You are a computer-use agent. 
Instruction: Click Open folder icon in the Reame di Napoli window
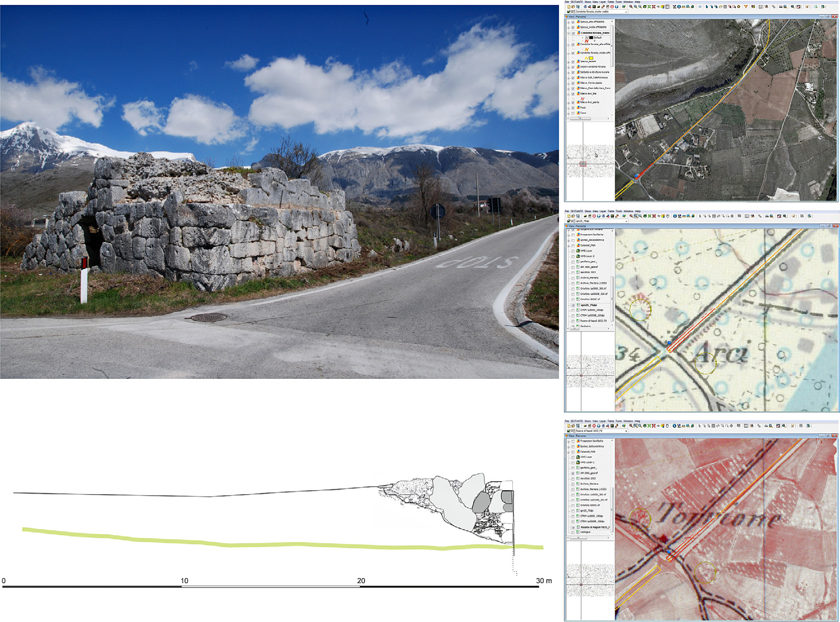click(573, 426)
